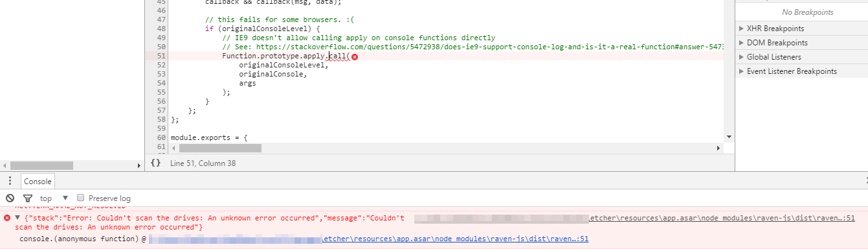Click the 'console.(anonymous function)' stack text
Viewport: 868px width, 249px height.
[80, 239]
